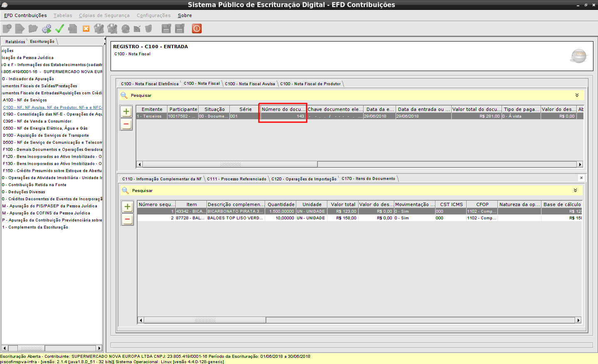
Task: Remove the C100 record with upper minus button
Action: [x=126, y=124]
